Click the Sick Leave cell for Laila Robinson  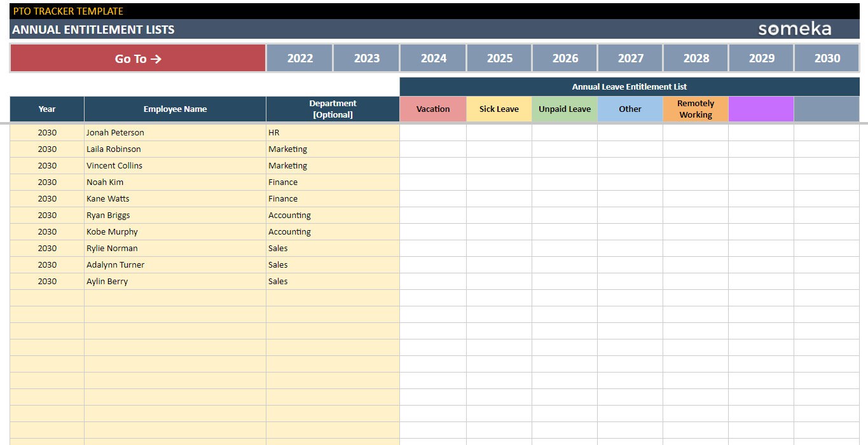[499, 149]
